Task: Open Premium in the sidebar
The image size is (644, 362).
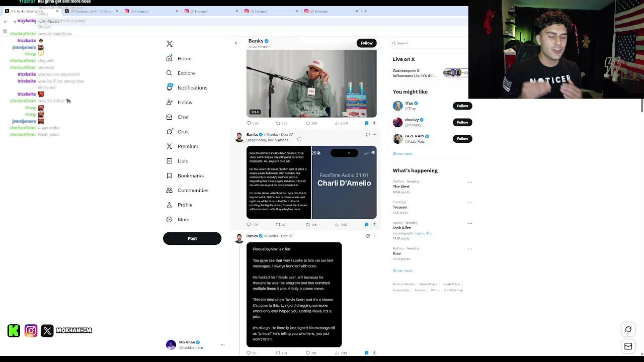Action: tap(182, 146)
